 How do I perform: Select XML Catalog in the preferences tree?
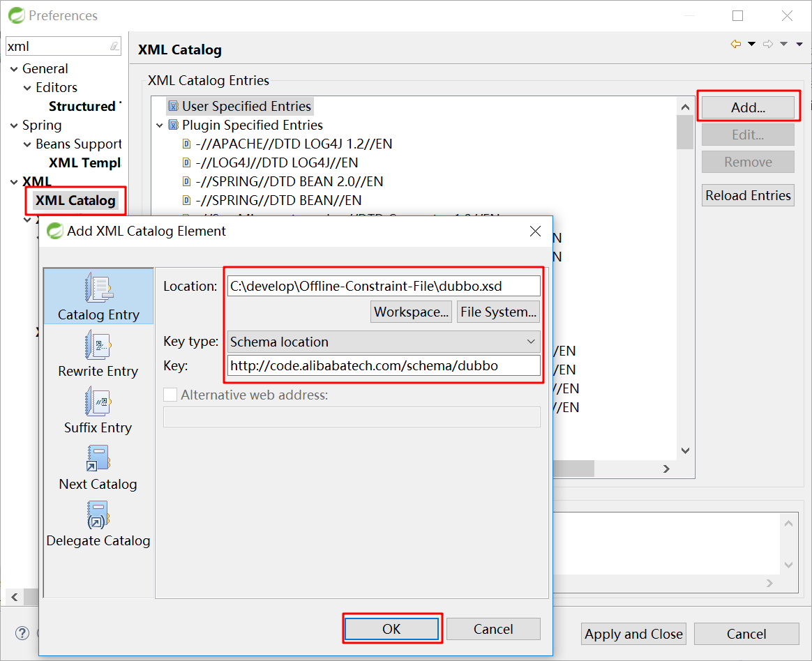(x=75, y=200)
